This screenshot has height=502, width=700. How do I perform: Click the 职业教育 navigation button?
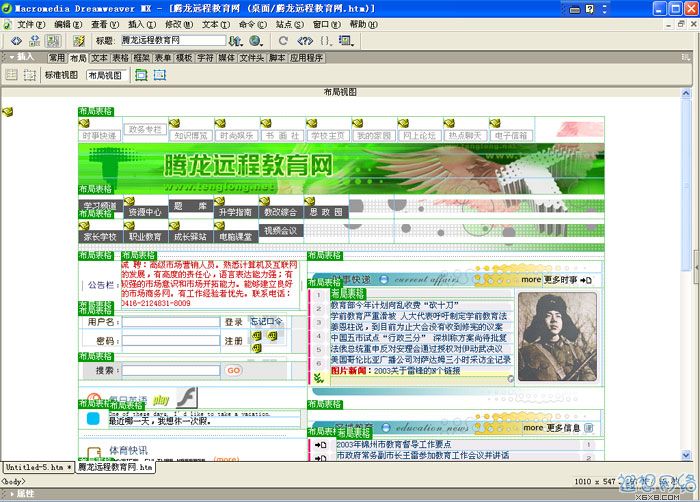click(145, 237)
